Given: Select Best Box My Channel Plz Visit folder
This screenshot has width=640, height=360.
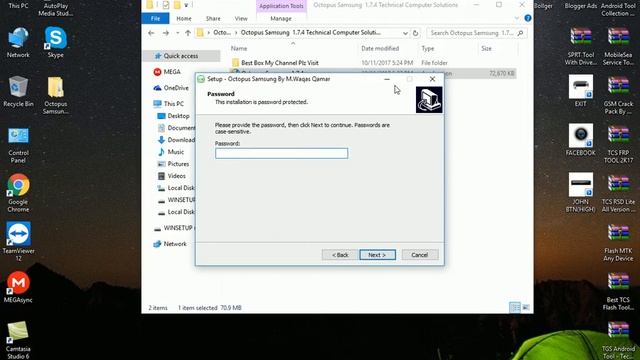Looking at the screenshot, I should coord(280,63).
